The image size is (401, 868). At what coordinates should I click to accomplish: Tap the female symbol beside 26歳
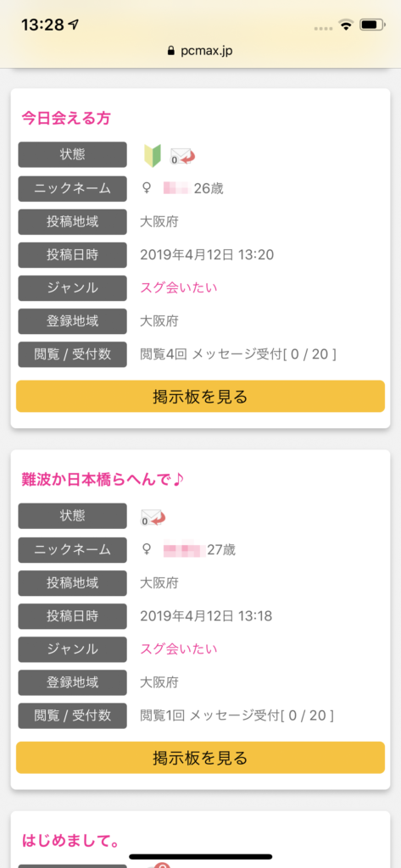coord(146,189)
